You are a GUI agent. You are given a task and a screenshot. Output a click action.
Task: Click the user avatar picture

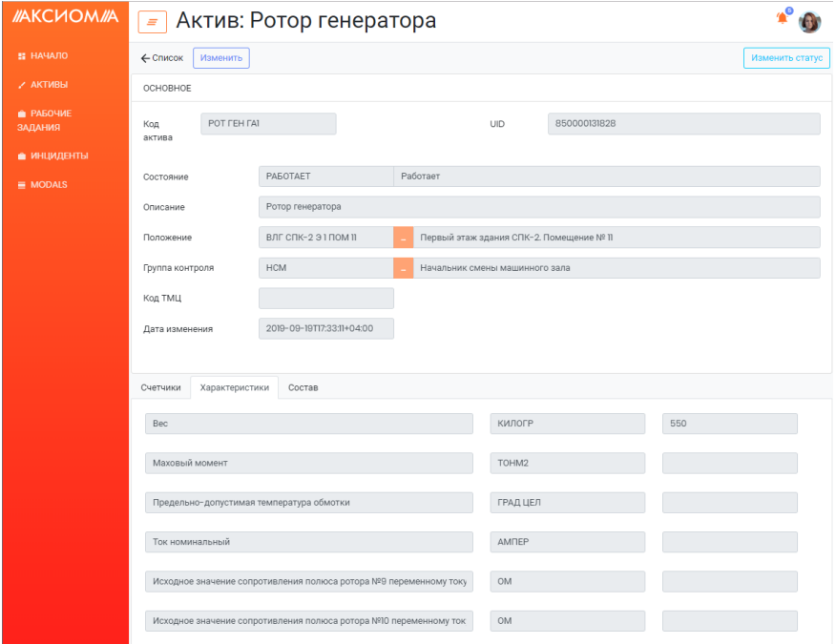809,22
